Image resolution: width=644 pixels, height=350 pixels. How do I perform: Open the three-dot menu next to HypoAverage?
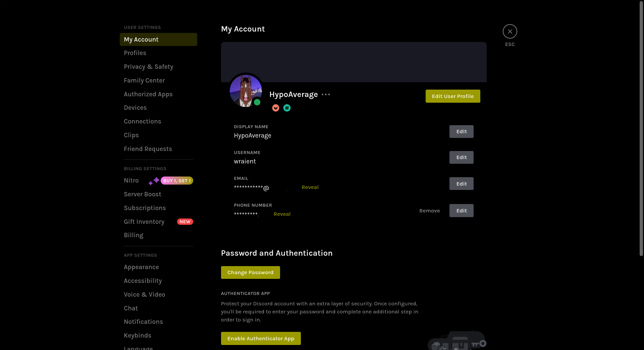click(x=326, y=95)
